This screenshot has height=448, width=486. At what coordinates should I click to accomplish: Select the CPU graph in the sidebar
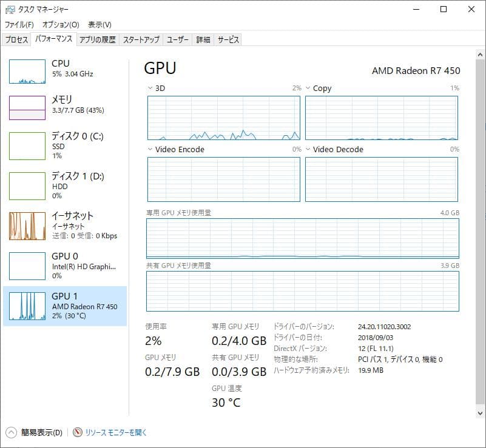coord(65,70)
